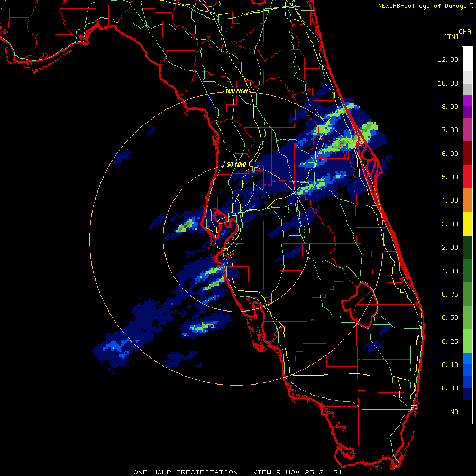This screenshot has width=476, height=476.
Task: Click the 100 NMI range ring label
Action: [236, 91]
